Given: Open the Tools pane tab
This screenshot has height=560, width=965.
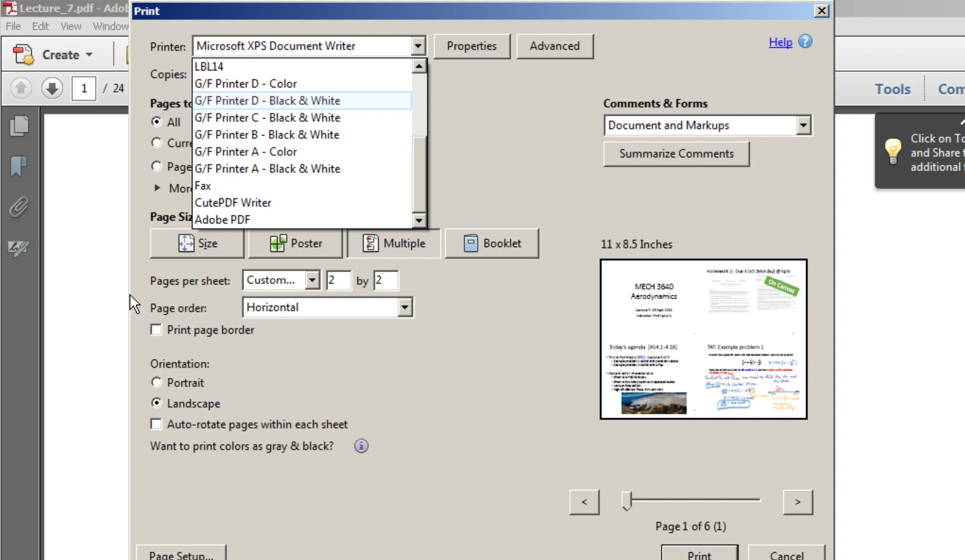Looking at the screenshot, I should 893,89.
